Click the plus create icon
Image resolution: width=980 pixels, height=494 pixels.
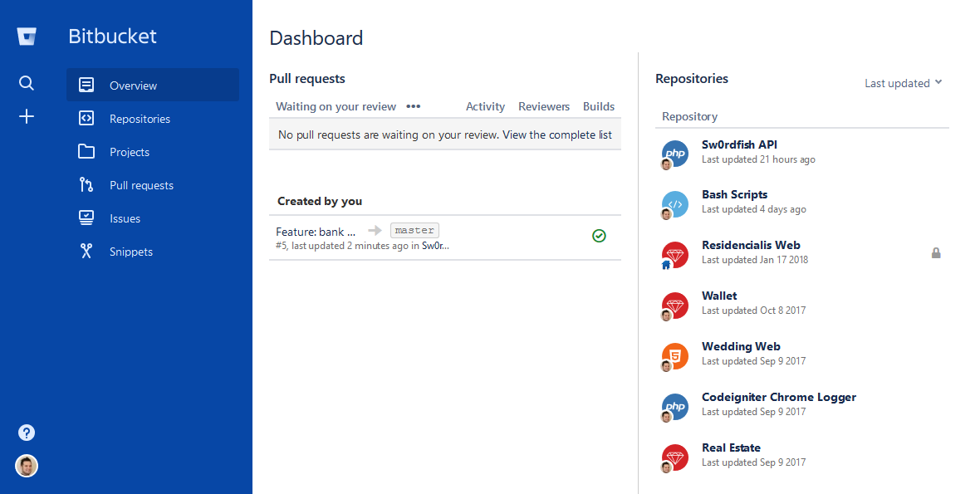(27, 116)
